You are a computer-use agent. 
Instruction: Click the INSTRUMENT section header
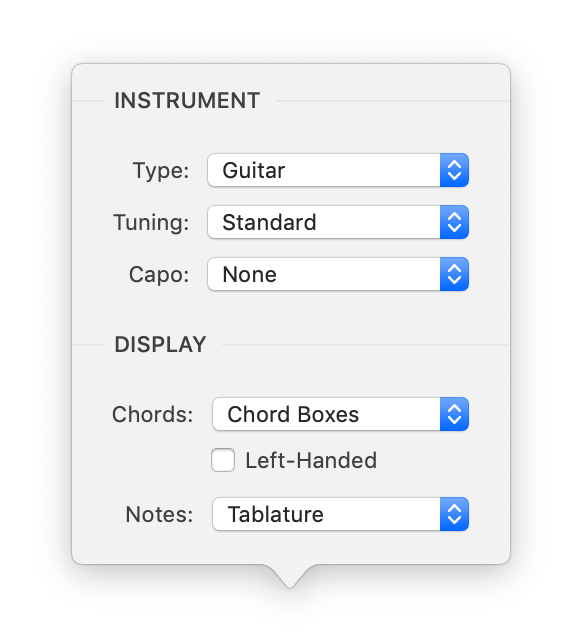click(x=187, y=101)
